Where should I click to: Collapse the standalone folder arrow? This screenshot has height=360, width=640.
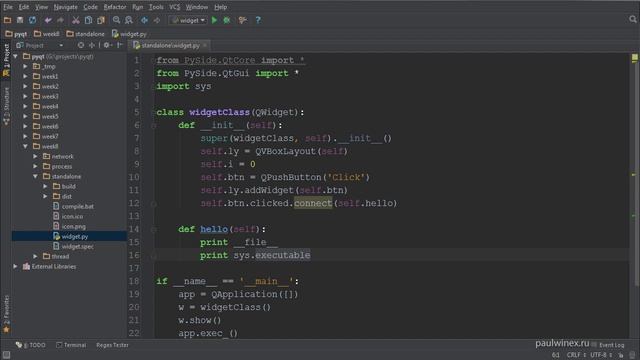pyautogui.click(x=36, y=176)
